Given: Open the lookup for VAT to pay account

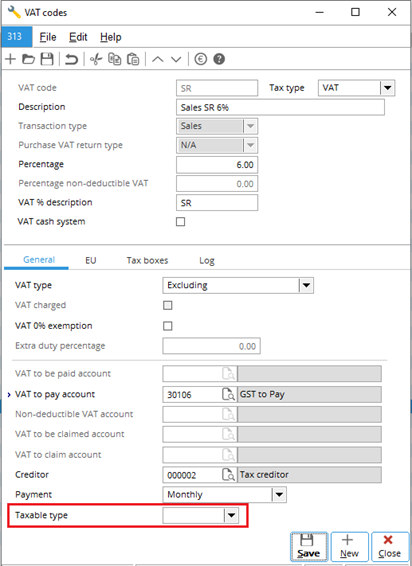Looking at the screenshot, I should click(228, 394).
